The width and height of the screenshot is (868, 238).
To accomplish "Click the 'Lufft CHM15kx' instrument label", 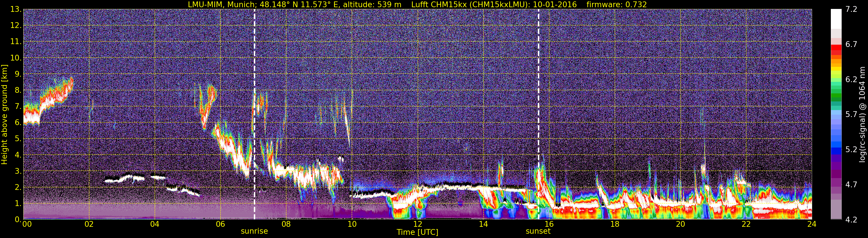I will (x=439, y=4).
